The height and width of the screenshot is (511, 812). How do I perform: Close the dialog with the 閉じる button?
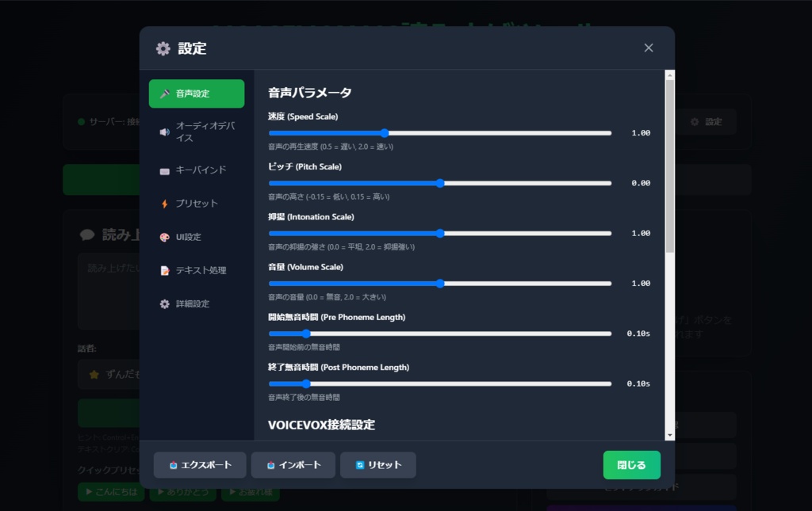[631, 465]
